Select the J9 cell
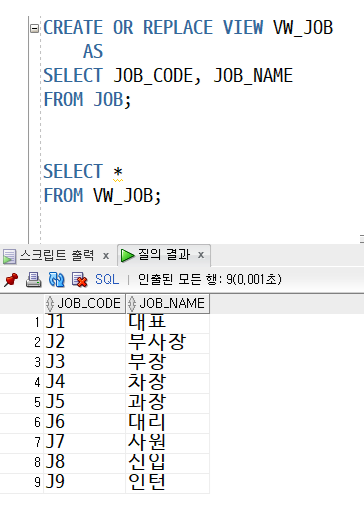The image size is (364, 527). (84, 483)
